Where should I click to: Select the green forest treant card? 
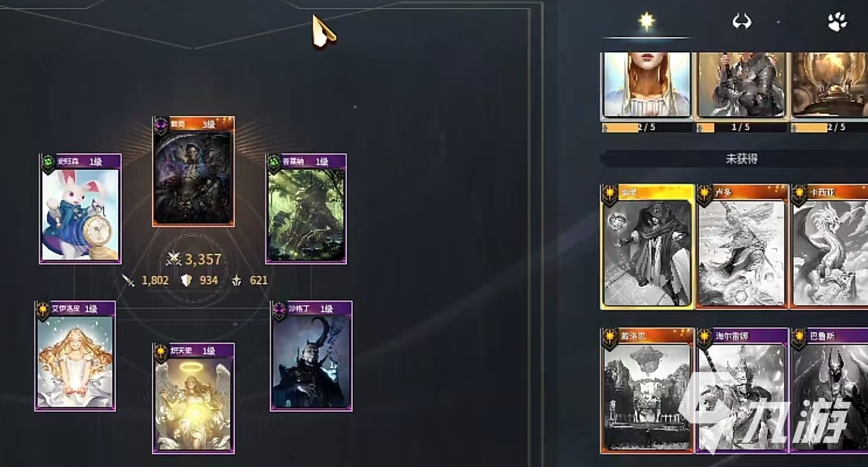306,208
